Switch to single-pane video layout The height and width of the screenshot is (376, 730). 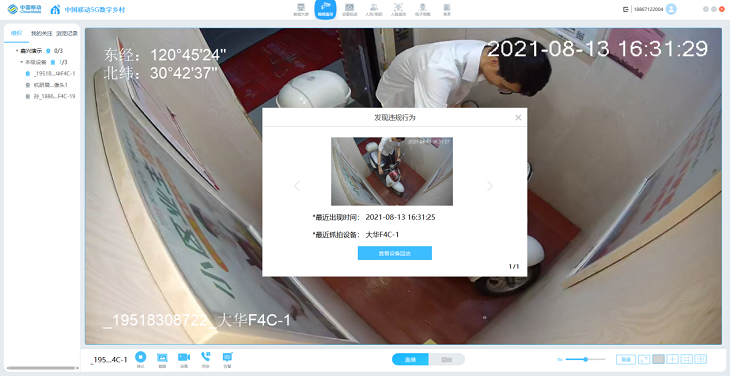click(658, 359)
